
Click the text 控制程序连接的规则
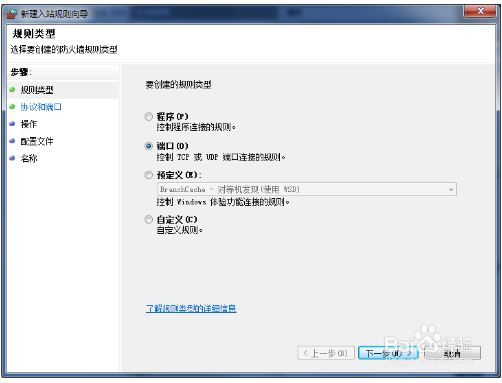[196, 127]
